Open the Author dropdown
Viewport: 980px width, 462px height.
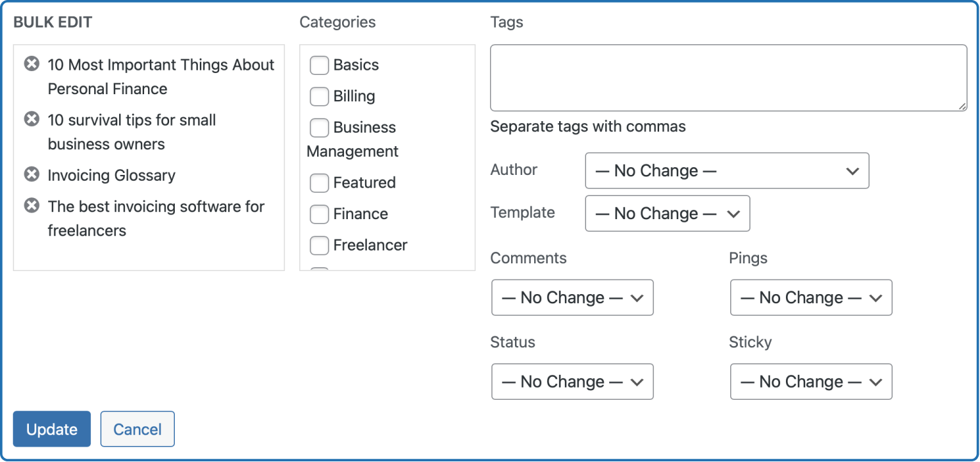click(x=727, y=170)
